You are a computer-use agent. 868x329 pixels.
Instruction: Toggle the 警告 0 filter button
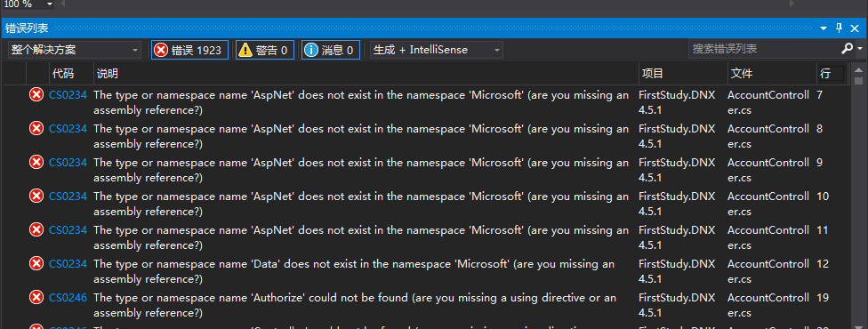tap(265, 50)
